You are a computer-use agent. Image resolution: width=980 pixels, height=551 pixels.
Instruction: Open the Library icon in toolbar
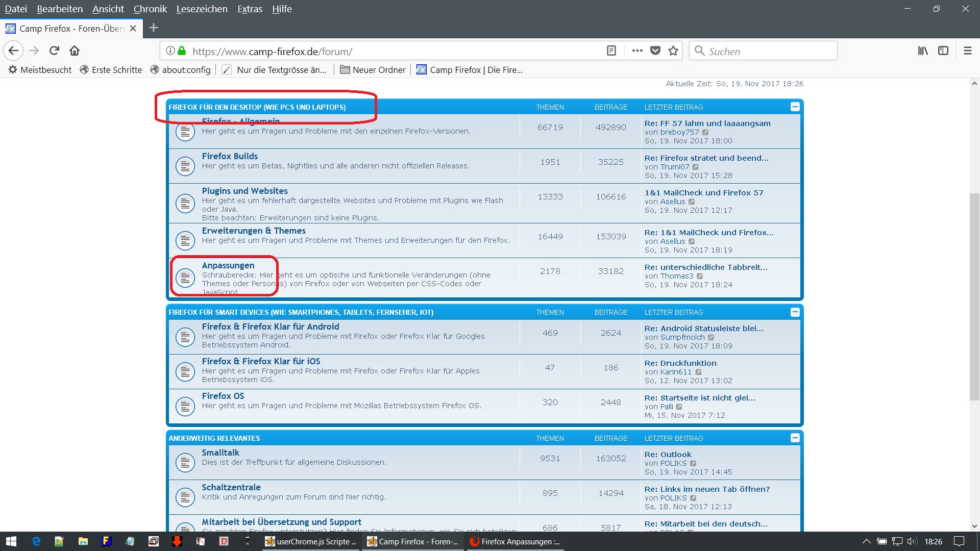(923, 51)
